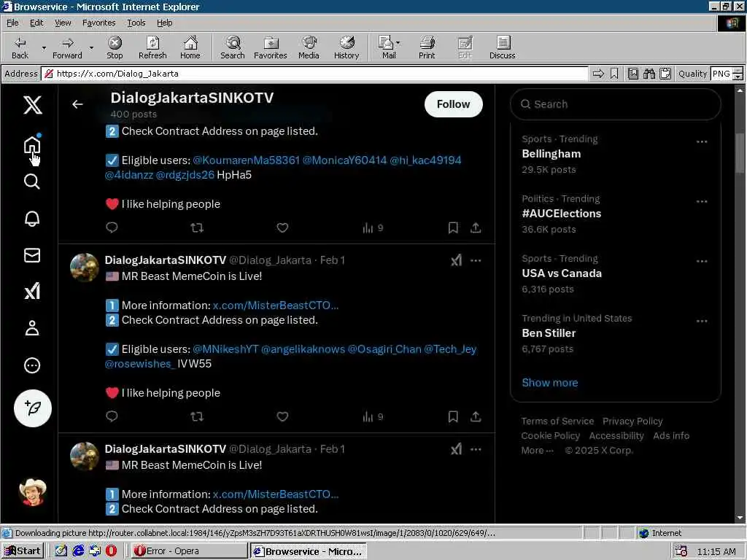Go back using the profile header arrow
This screenshot has width=747, height=560.
77,104
